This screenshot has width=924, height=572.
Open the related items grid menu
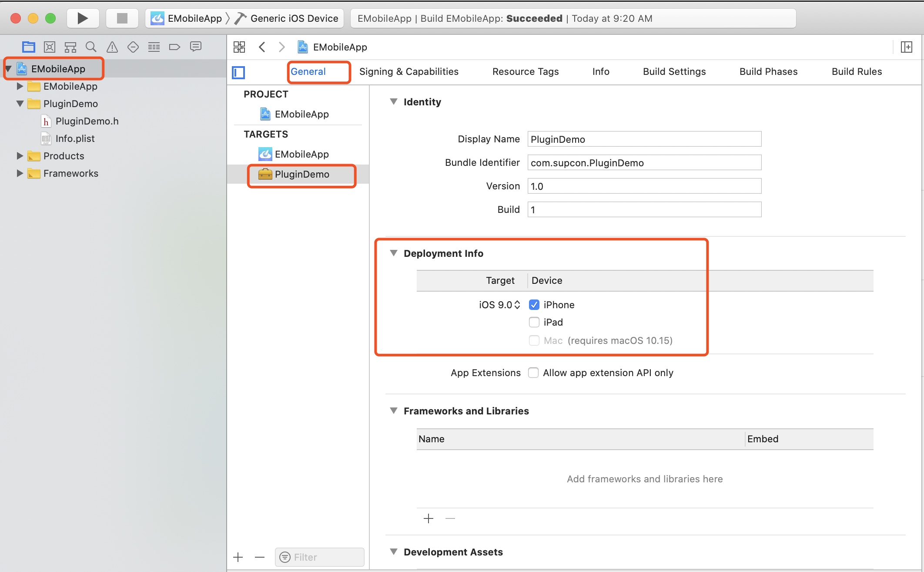tap(239, 47)
